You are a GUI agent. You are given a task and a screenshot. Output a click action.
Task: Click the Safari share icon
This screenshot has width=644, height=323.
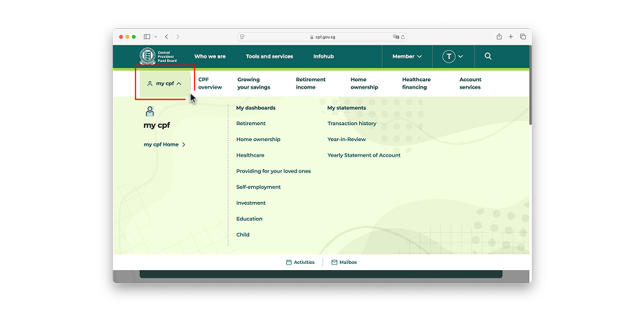click(x=499, y=36)
